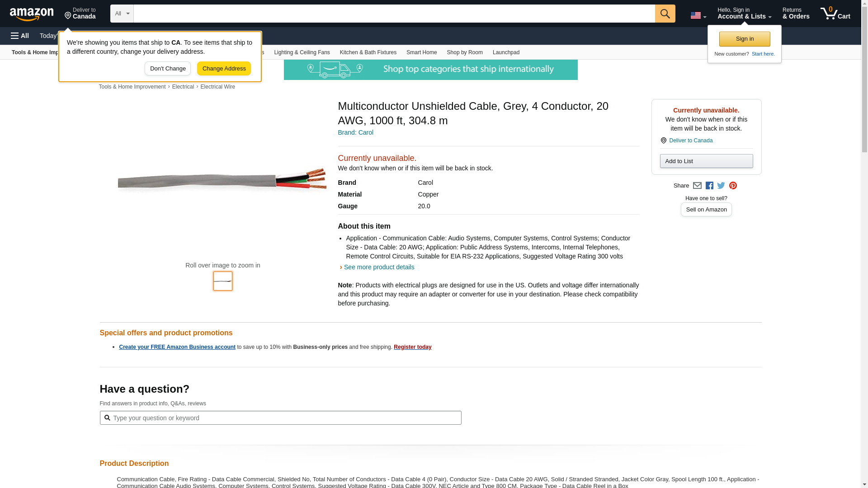The width and height of the screenshot is (868, 488).
Task: Expand the All search category dropdown
Action: 122,14
